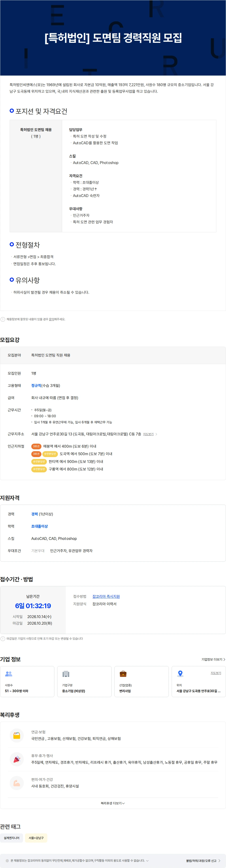The width and height of the screenshot is (226, 868).
Task: Click the 잡코리아 이력서 application form text
Action: [x=105, y=604]
